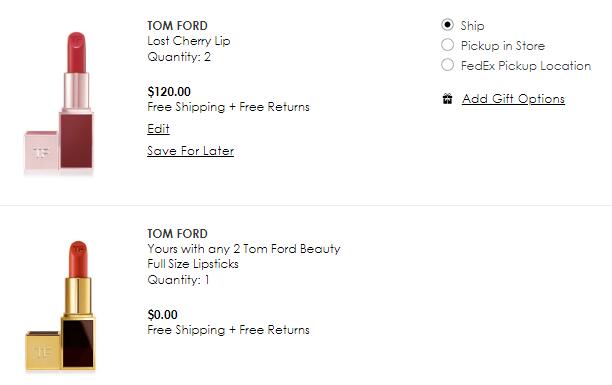Click the TOM FORD brand above Lost Cherry Lip
This screenshot has height=385, width=612.
177,26
